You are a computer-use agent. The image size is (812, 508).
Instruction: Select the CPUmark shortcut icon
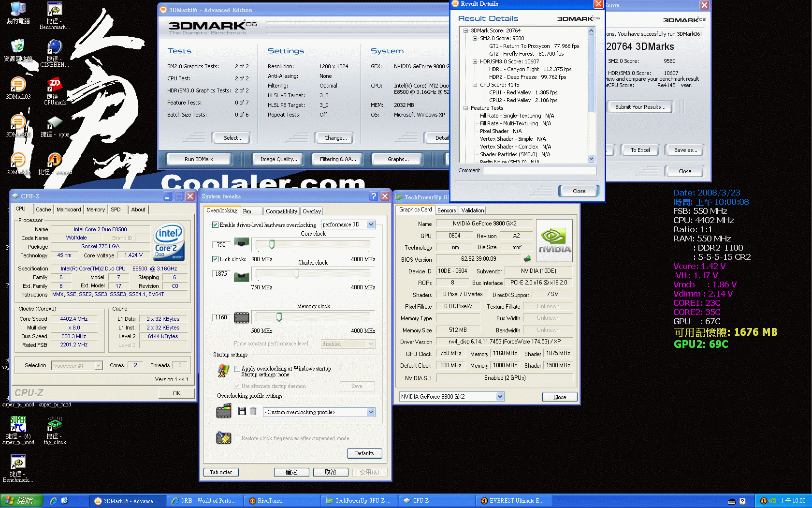pyautogui.click(x=55, y=91)
